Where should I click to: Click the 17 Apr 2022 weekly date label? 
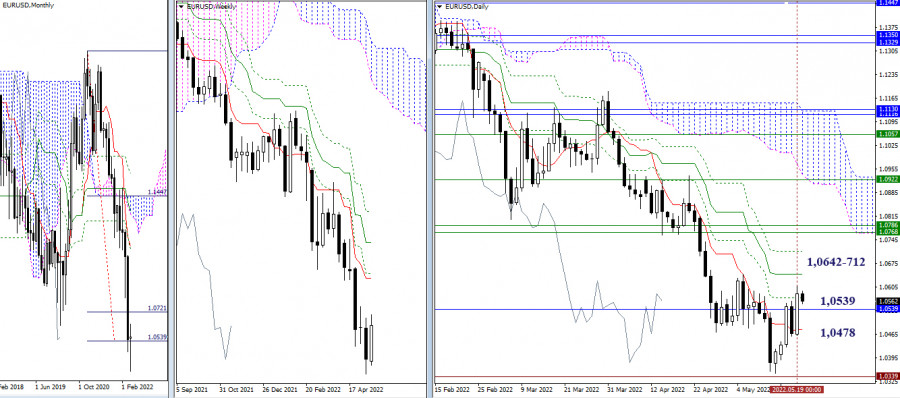pos(367,389)
